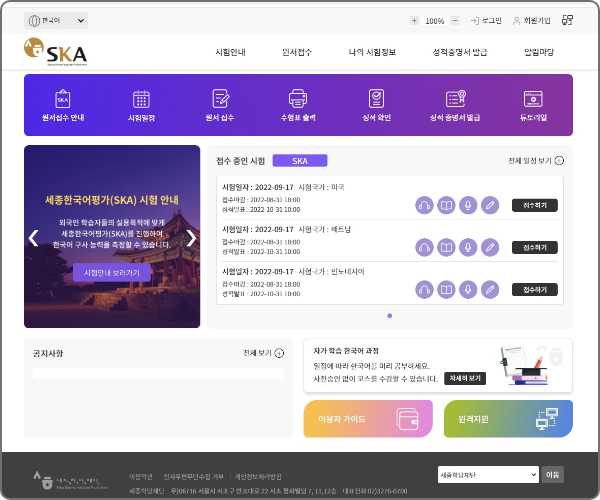Click 전체 일정 보기 link

point(536,161)
